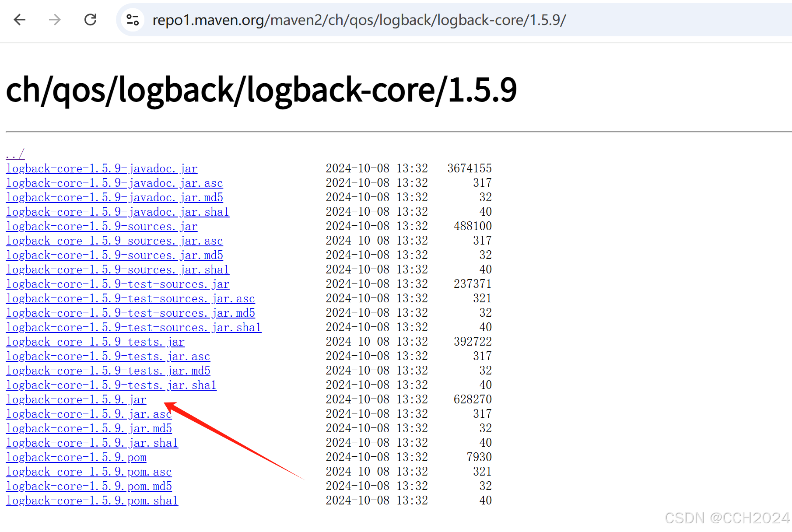The image size is (792, 532).
Task: Download logback-core-1.5.9-javadoc.jar
Action: click(102, 168)
